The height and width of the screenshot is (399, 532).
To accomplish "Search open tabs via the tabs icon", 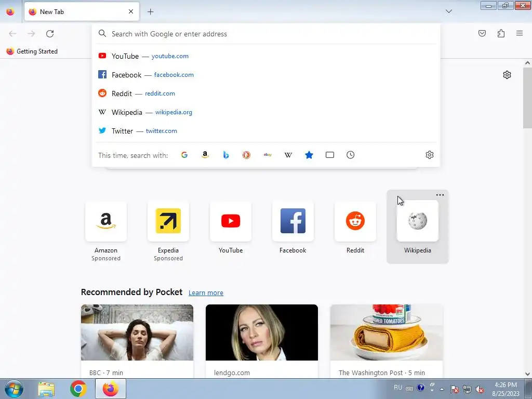I will tap(330, 155).
